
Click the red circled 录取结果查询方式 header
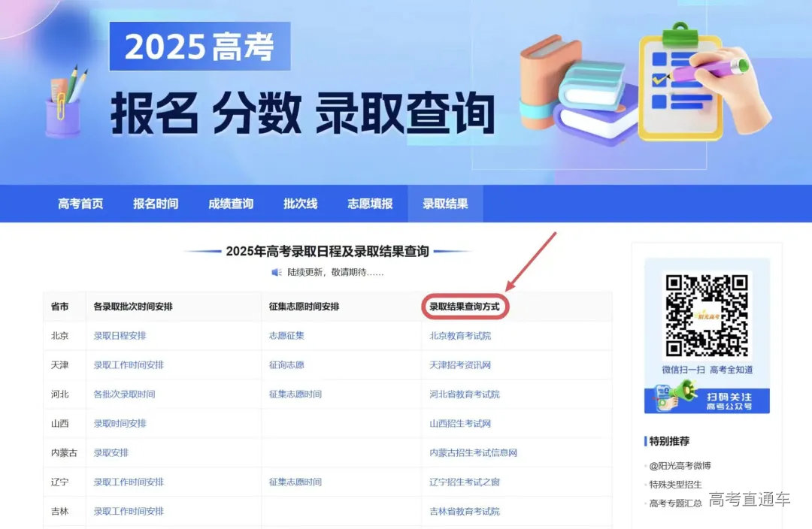pyautogui.click(x=465, y=307)
